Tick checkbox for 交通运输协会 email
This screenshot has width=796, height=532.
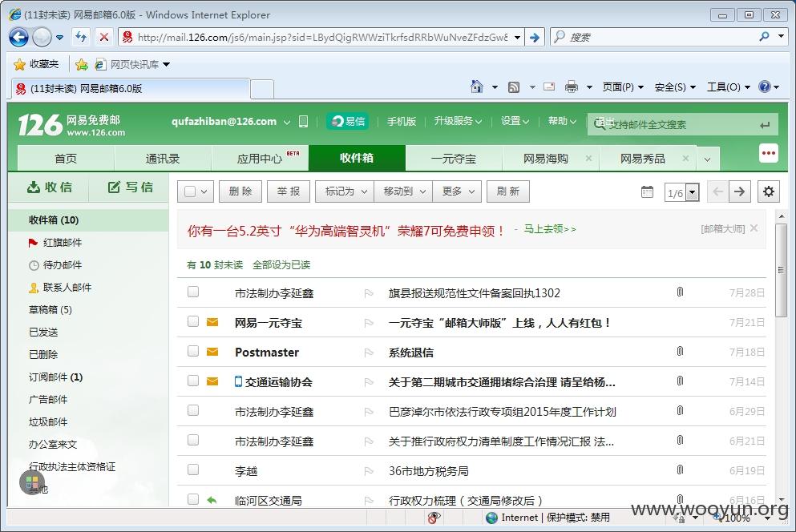(193, 381)
